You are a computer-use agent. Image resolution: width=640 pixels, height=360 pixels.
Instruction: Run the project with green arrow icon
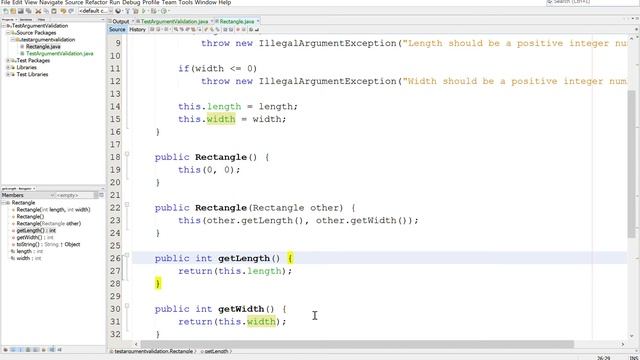point(144,11)
